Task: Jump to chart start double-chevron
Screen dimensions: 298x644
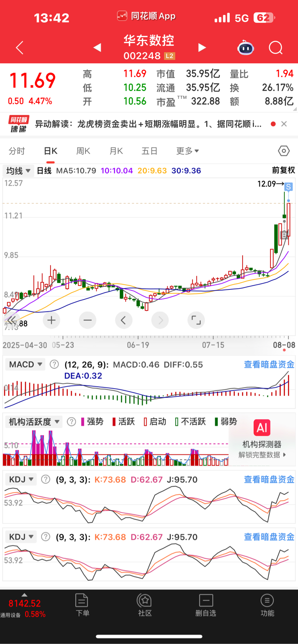Action: click(x=11, y=320)
